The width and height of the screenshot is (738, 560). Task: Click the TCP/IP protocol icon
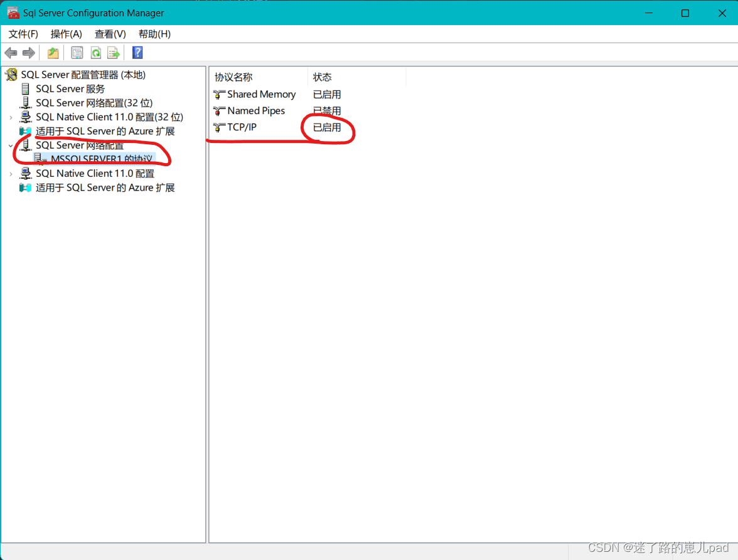pos(220,127)
